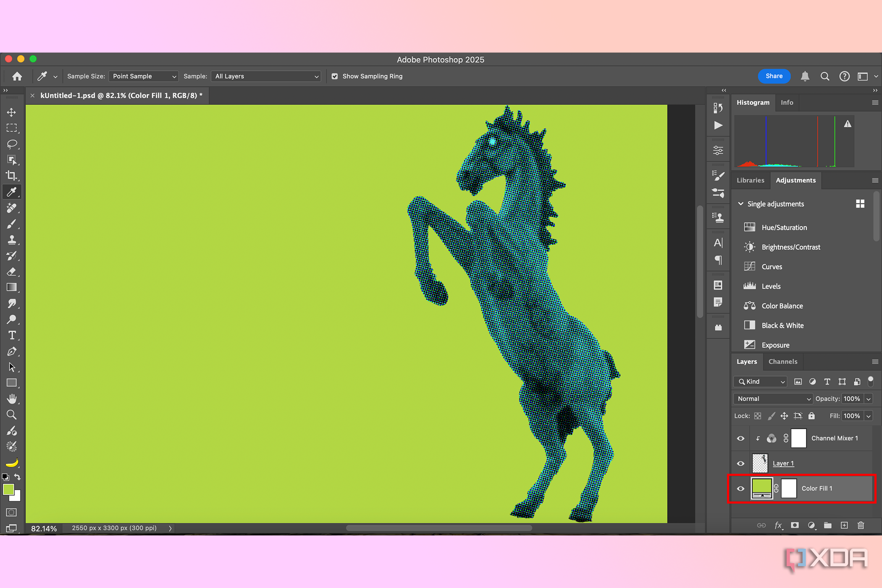Select the Brush tool
The width and height of the screenshot is (882, 588).
[x=11, y=224]
